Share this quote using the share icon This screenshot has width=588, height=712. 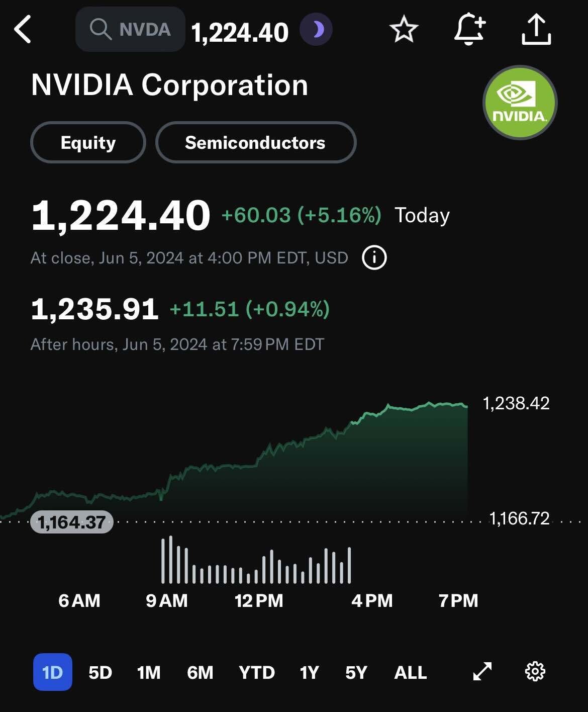[536, 30]
